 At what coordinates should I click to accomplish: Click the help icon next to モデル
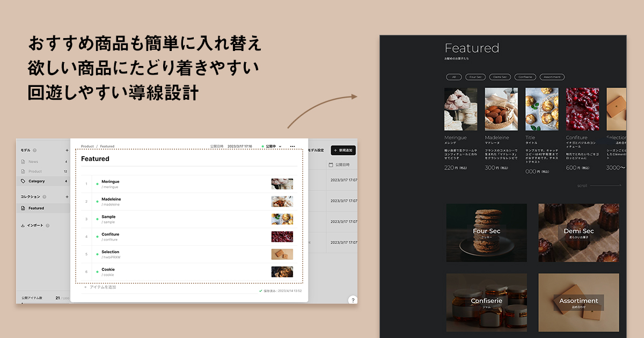[34, 150]
